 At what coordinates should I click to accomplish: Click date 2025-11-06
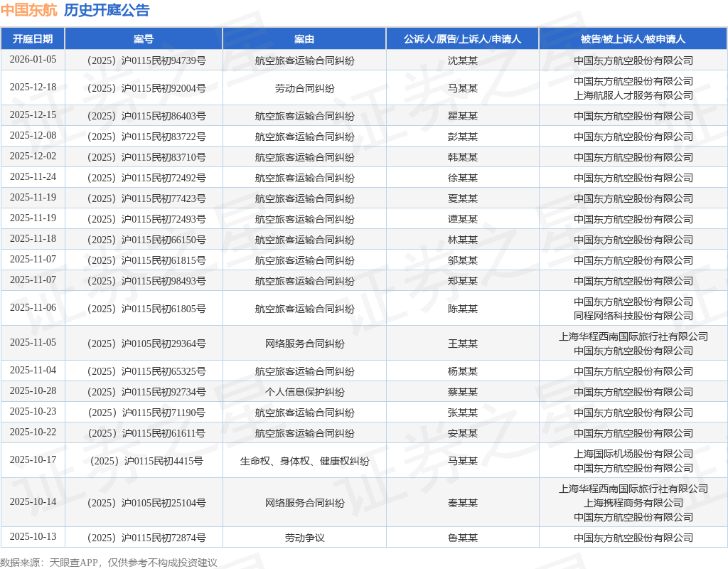tap(33, 308)
